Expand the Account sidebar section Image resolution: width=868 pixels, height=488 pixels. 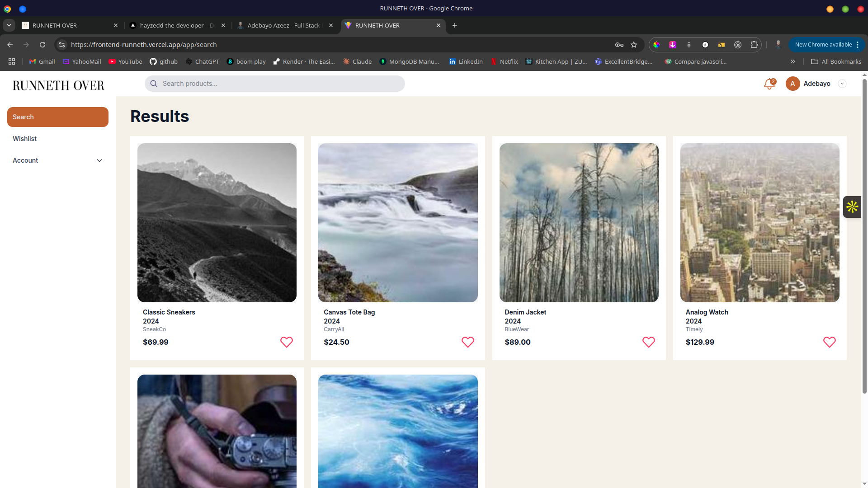pyautogui.click(x=58, y=160)
